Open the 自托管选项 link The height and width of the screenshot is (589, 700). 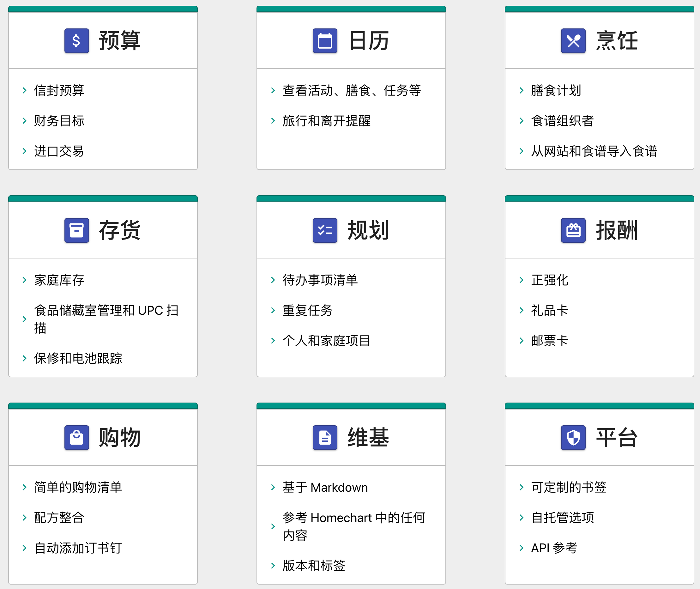click(562, 518)
